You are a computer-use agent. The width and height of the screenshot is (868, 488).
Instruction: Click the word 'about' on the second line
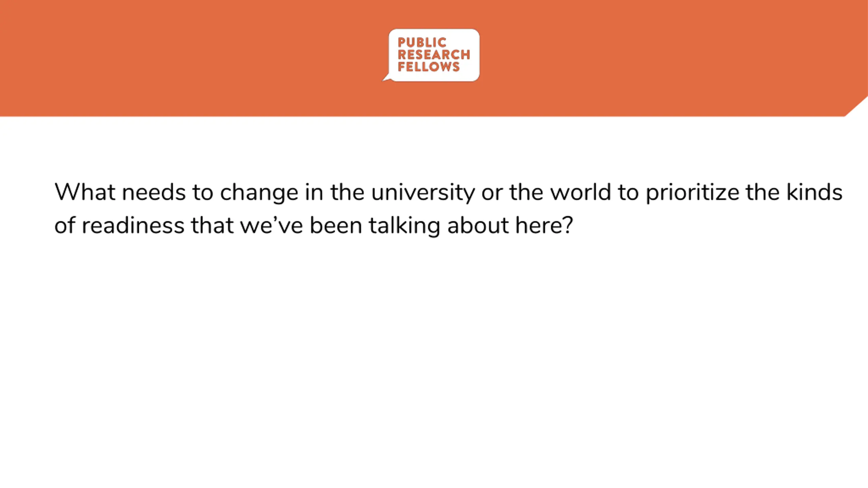tap(478, 225)
